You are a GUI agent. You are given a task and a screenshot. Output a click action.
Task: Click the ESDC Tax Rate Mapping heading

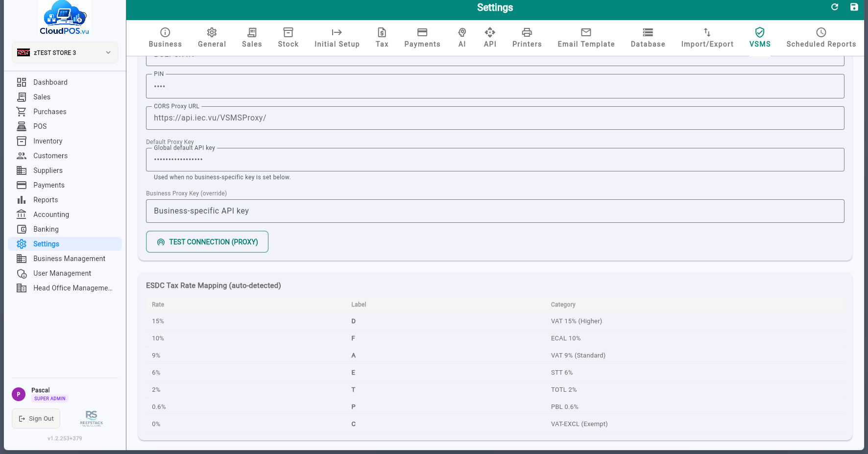click(x=214, y=286)
